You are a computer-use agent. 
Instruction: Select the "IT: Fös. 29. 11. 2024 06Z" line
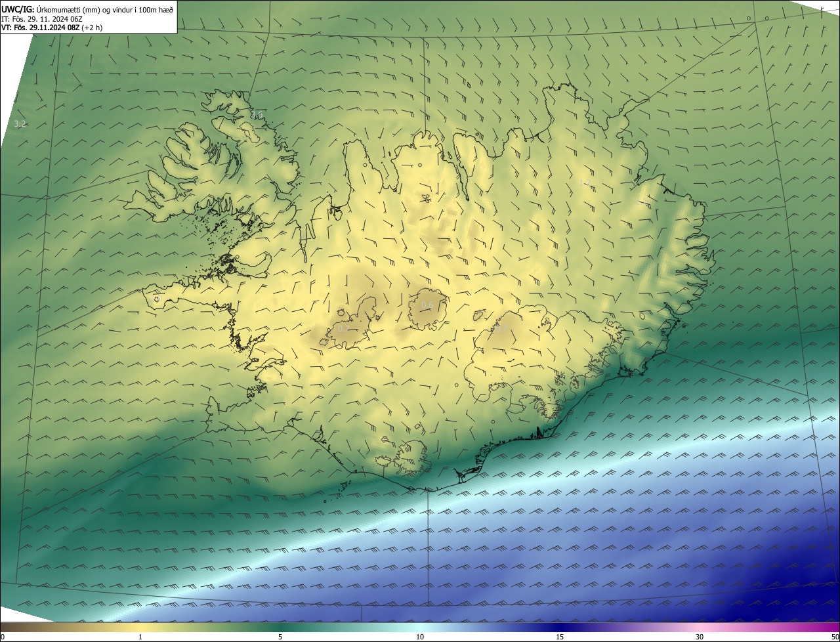pyautogui.click(x=42, y=19)
